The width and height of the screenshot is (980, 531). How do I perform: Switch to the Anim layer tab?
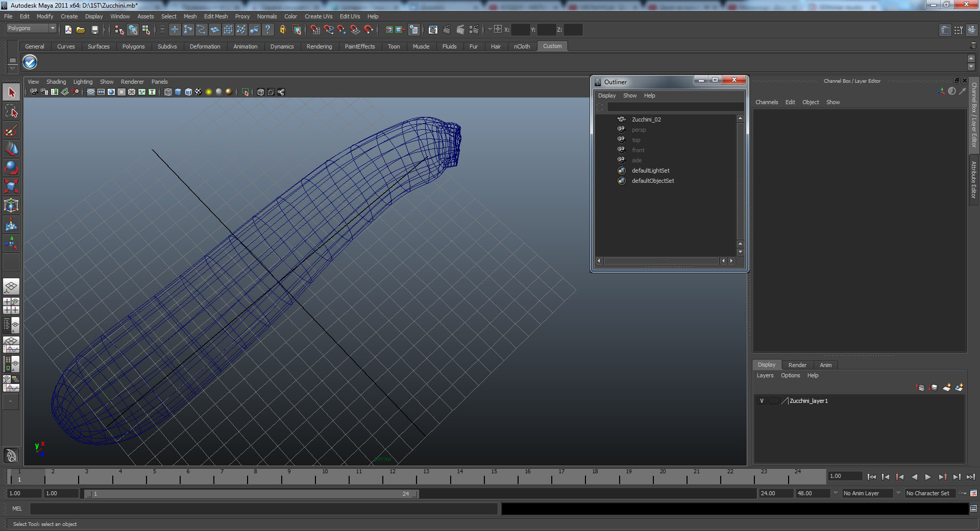click(x=826, y=365)
